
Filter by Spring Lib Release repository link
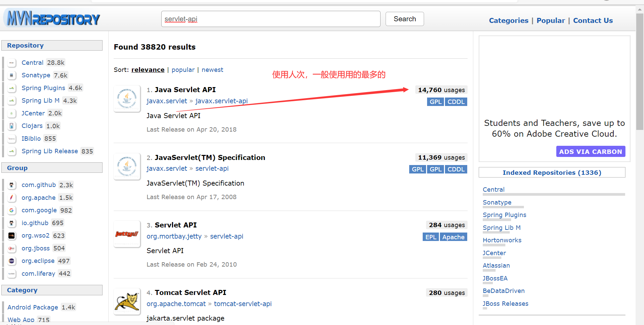[50, 151]
